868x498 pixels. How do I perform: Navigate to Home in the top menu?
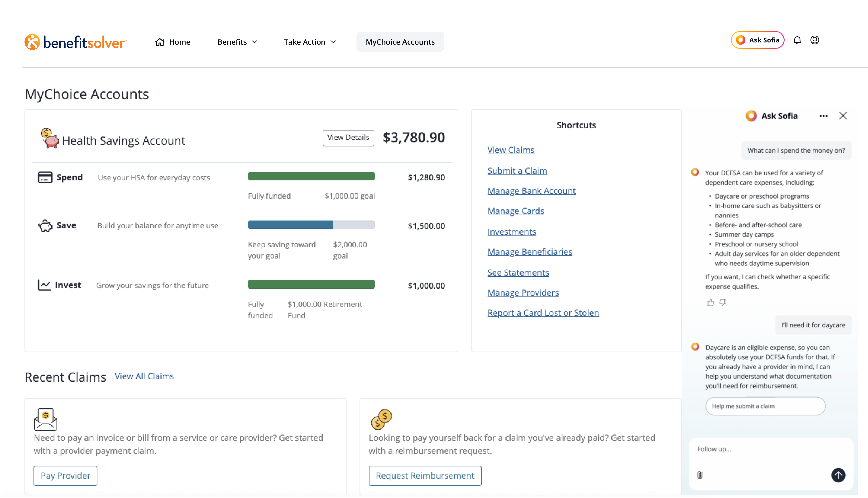coord(173,42)
